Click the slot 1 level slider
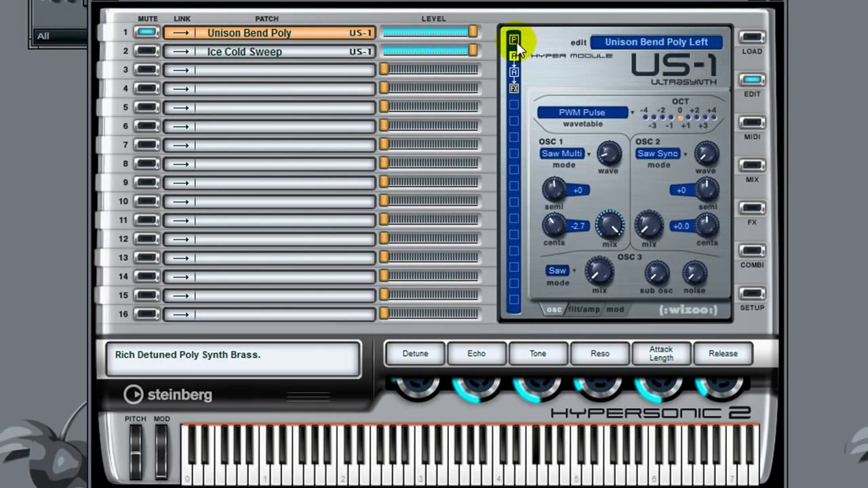 pyautogui.click(x=430, y=32)
